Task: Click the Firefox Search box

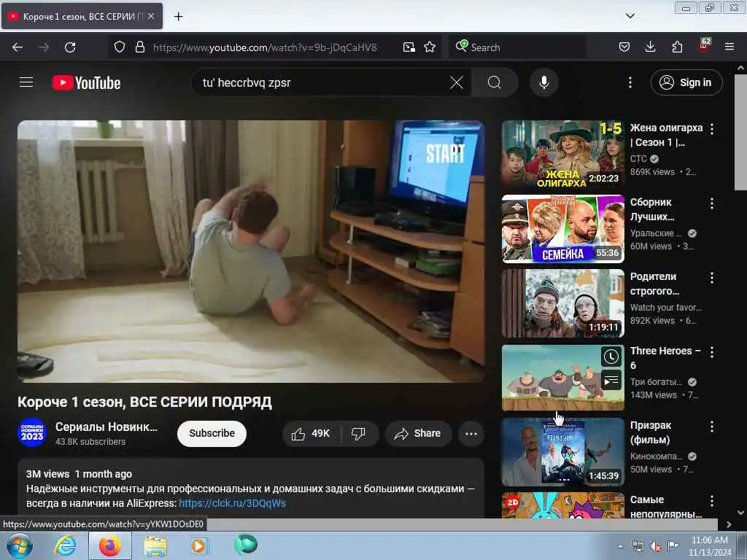Action: (x=517, y=47)
